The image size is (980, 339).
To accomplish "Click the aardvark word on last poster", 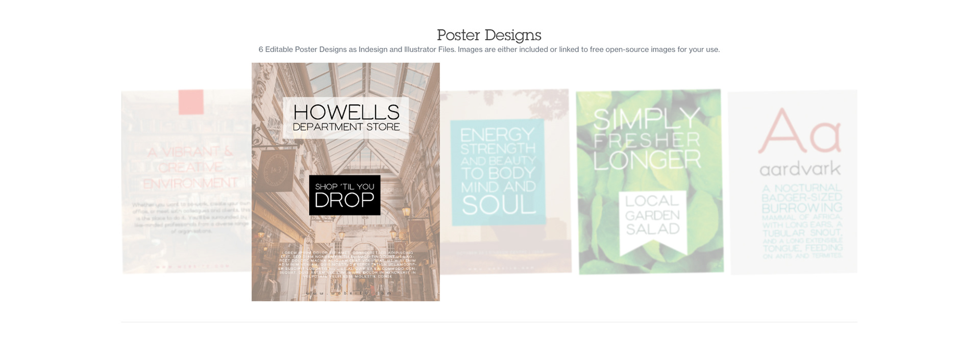I will (x=799, y=169).
